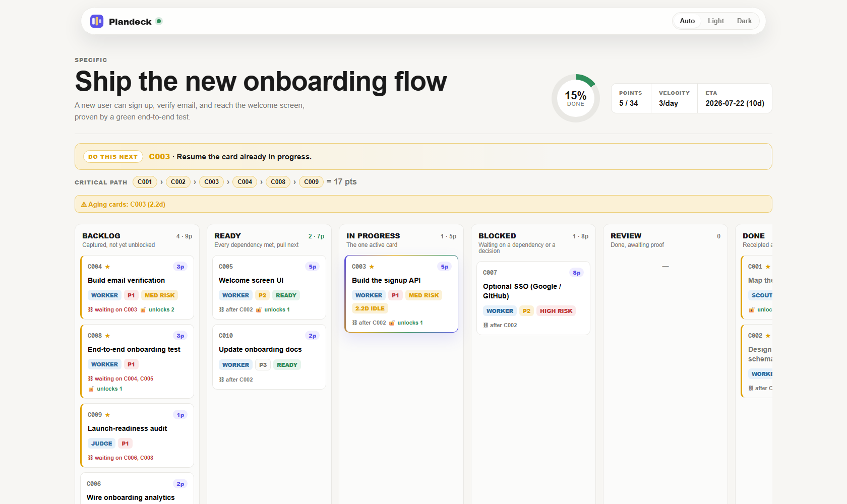Click the chain icon on card C005

click(x=221, y=310)
